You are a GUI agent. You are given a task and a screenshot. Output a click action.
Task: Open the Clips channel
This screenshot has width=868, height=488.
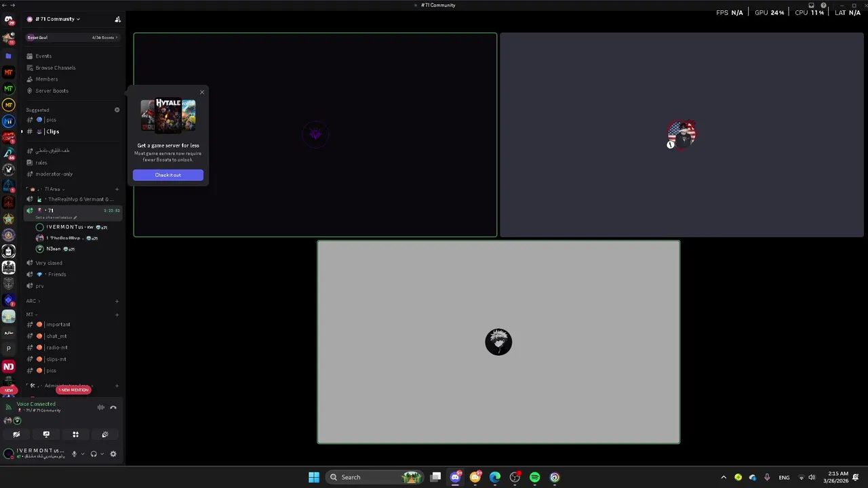click(73, 131)
